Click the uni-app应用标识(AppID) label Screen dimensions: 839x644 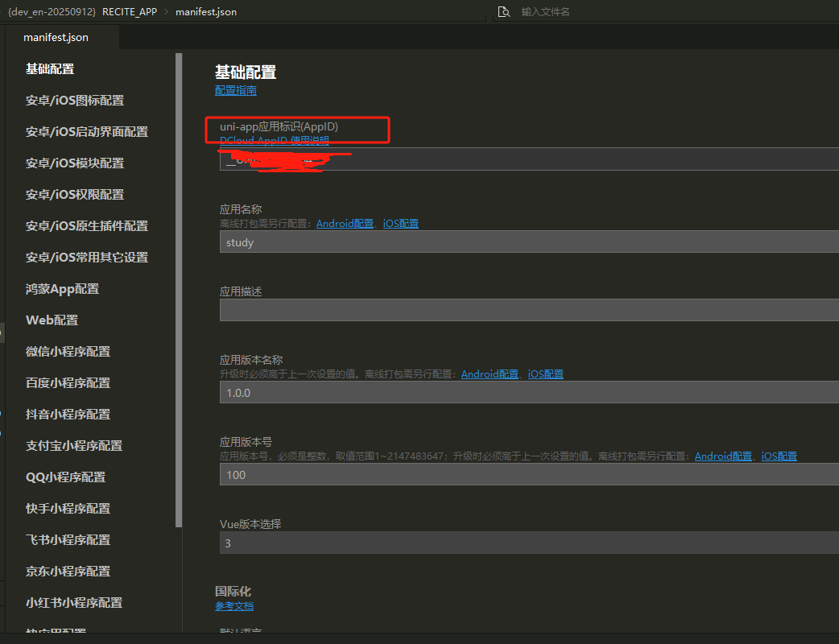coord(279,126)
